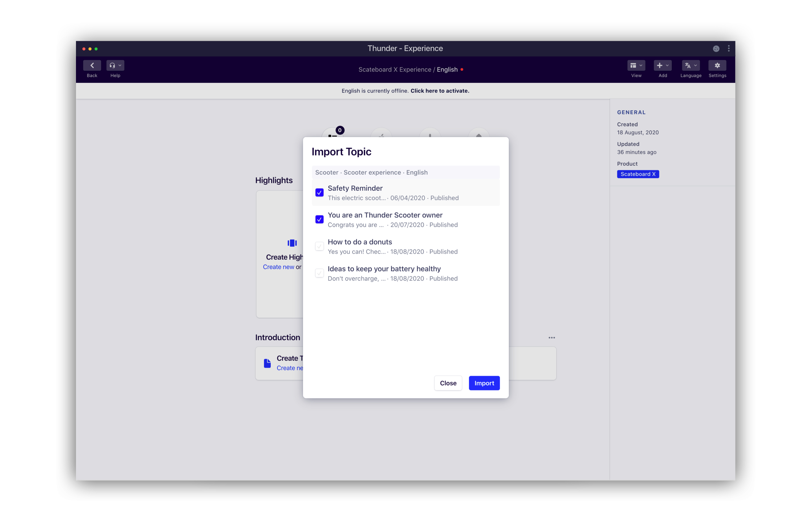This screenshot has width=812, height=522.
Task: Open the Help headset dropdown
Action: click(x=115, y=66)
